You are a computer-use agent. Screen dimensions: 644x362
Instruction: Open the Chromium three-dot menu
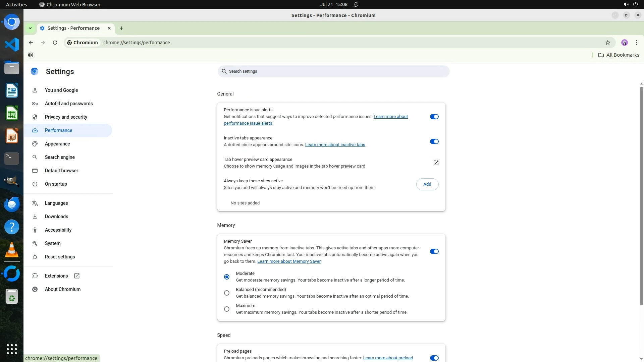click(636, 43)
